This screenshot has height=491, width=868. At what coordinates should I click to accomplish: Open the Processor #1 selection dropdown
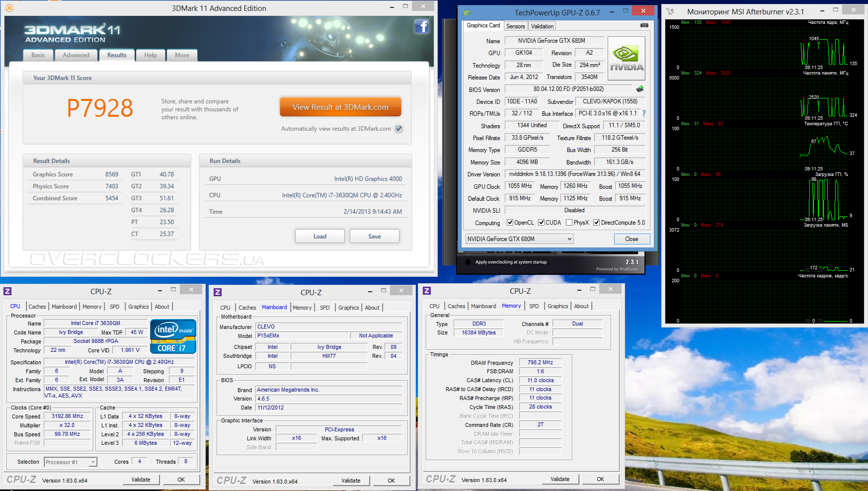point(71,462)
